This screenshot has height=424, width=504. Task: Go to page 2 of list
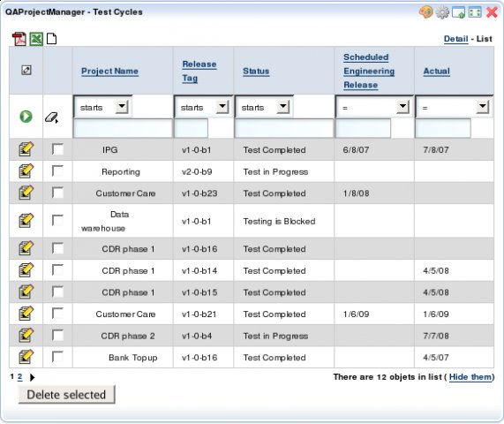(x=20, y=376)
